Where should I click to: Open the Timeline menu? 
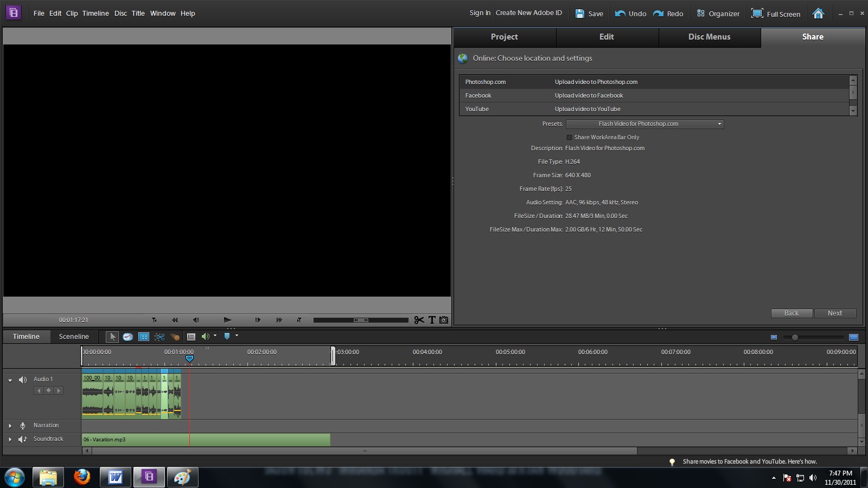[95, 13]
